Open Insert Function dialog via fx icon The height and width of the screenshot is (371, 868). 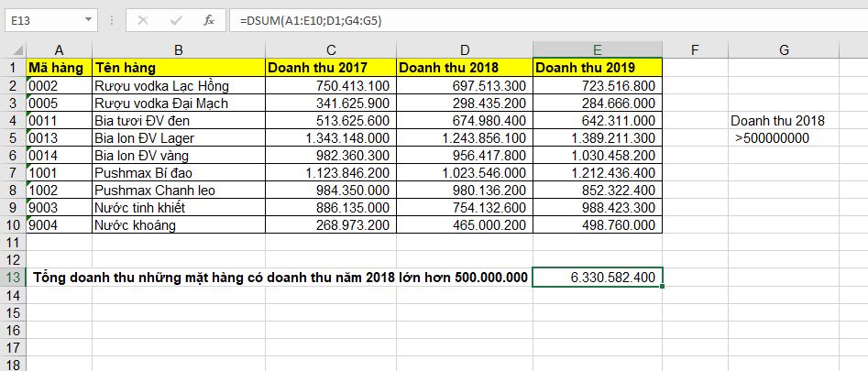click(208, 19)
